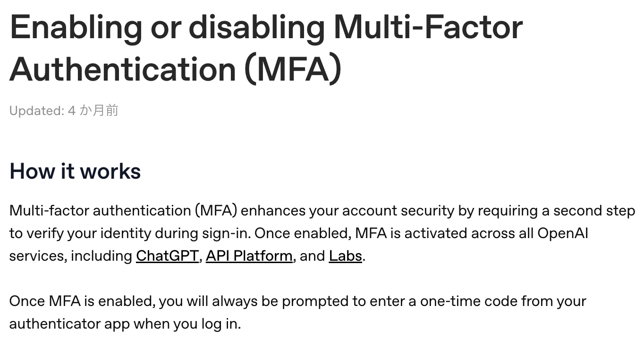Screen dimensions: 644x347
Task: Click the paragraph starting with "Once MFA is enabled"
Action: pyautogui.click(x=298, y=313)
